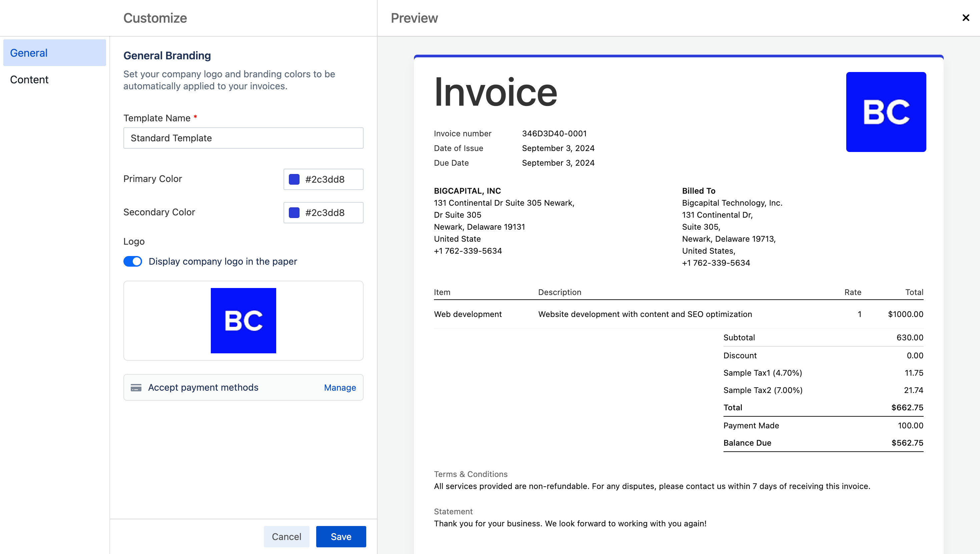
Task: Click the blue Primary Color square swatch
Action: pyautogui.click(x=294, y=179)
